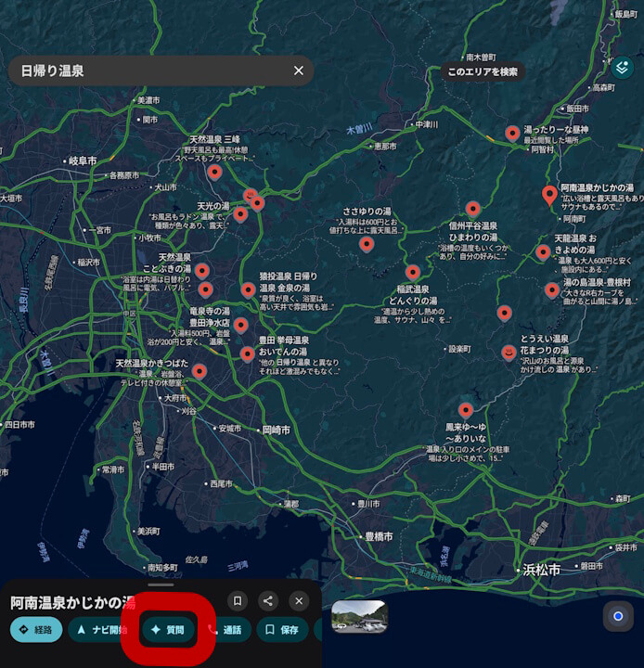Clear the 日帰り温泉 search query
The height and width of the screenshot is (668, 644).
pyautogui.click(x=299, y=71)
